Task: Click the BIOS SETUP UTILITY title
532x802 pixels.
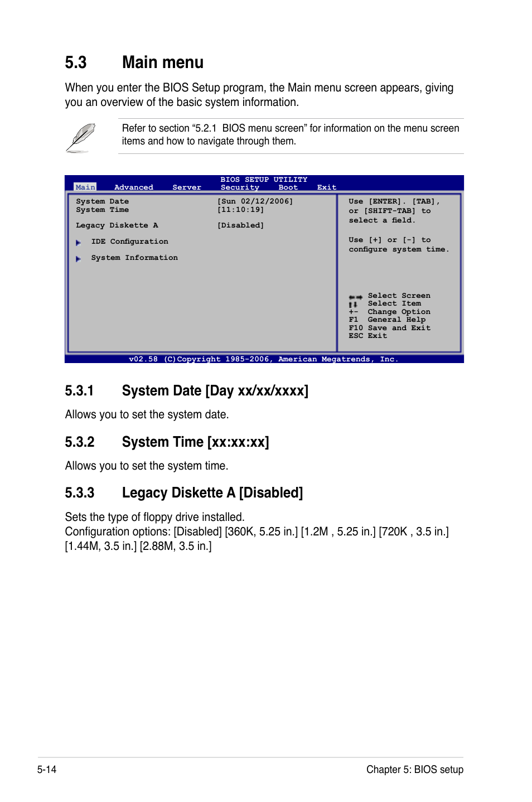Action: [x=264, y=180]
